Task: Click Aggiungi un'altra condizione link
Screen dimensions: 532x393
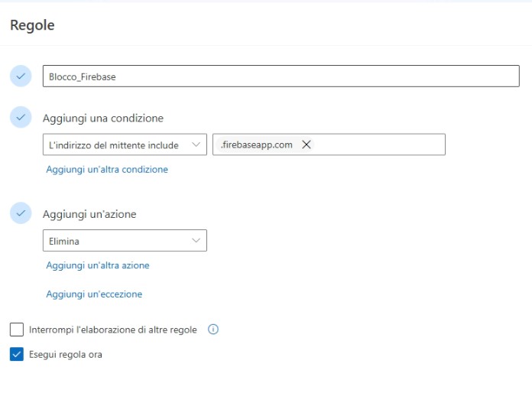Action: pyautogui.click(x=107, y=169)
